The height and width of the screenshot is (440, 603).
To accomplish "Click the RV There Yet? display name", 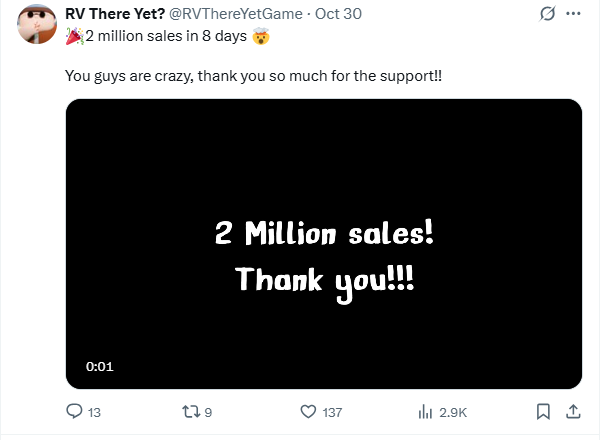I will pyautogui.click(x=115, y=14).
